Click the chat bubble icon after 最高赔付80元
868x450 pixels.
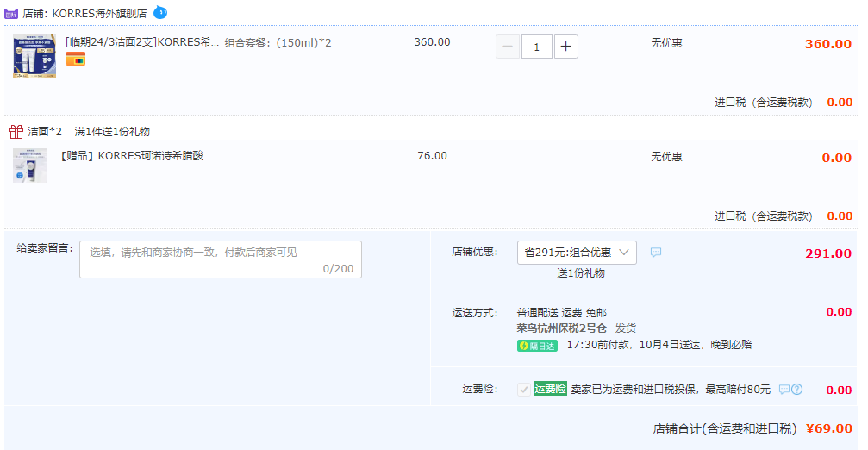pos(784,389)
